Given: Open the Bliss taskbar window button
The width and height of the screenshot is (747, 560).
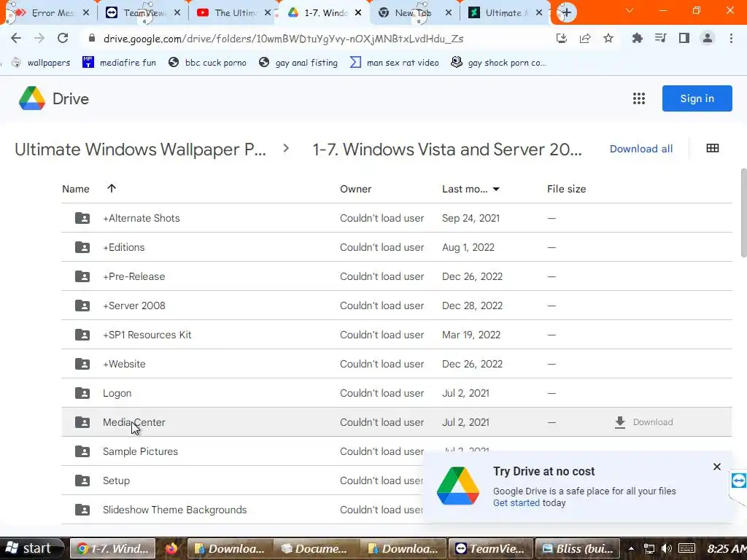Looking at the screenshot, I should click(578, 548).
